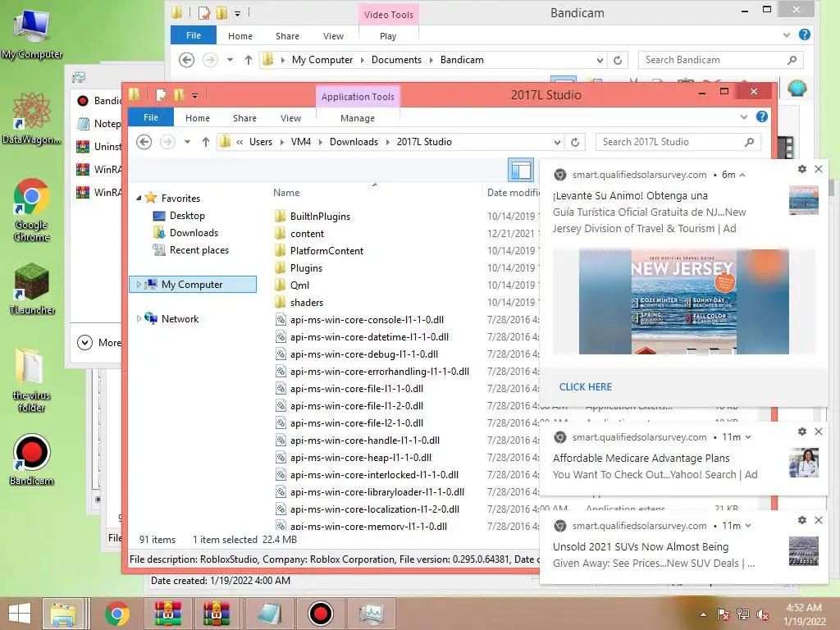Open help icon in 2017L Studio ribbon
This screenshot has height=630, width=840.
tap(762, 116)
